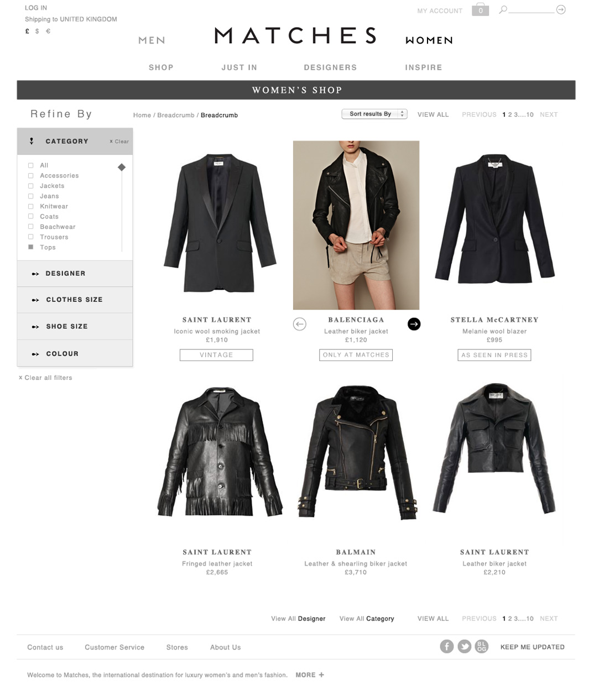This screenshot has height=700, width=599.
Task: Show next Balenciaga image with black arrow
Action: click(x=414, y=324)
